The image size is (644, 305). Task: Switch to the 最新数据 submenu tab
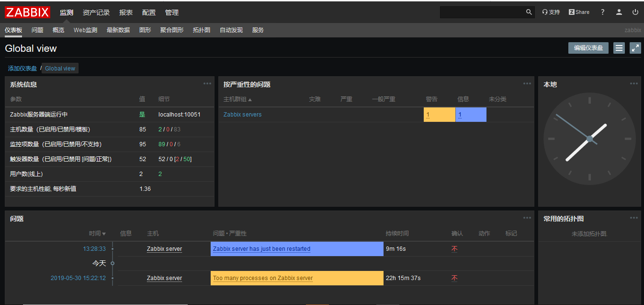(118, 30)
